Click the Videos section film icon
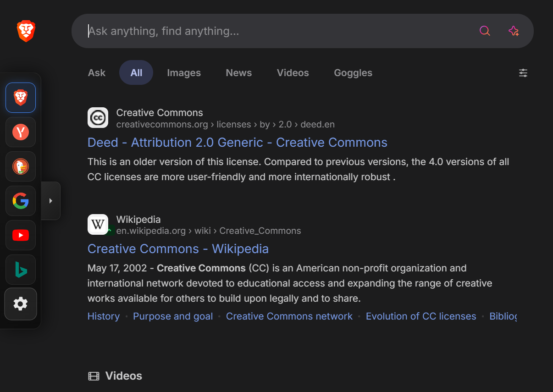 coord(94,376)
